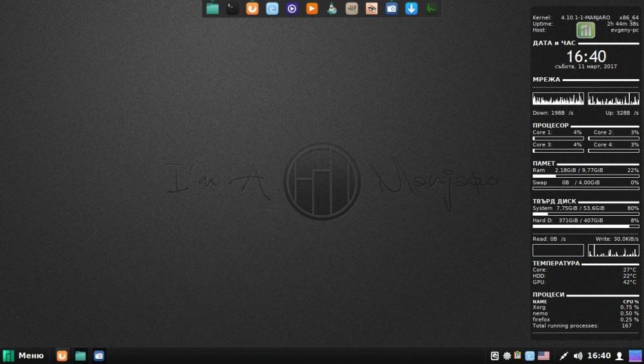The width and height of the screenshot is (644, 364).
Task: Launch the orange play button media app
Action: (312, 8)
